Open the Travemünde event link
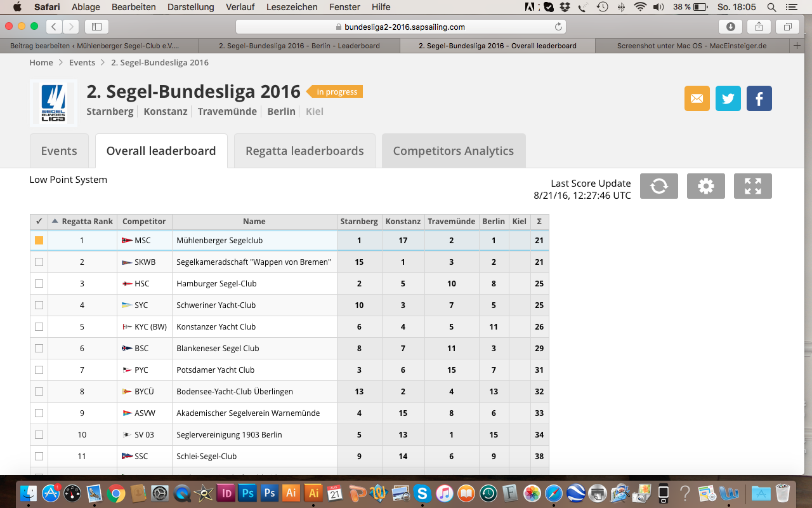The height and width of the screenshot is (508, 812). [x=227, y=111]
